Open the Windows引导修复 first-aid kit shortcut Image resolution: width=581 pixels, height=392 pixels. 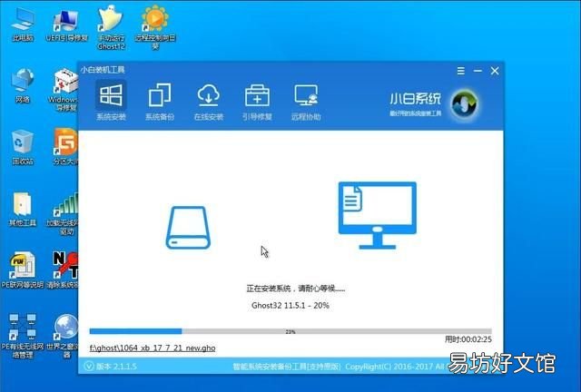(65, 90)
